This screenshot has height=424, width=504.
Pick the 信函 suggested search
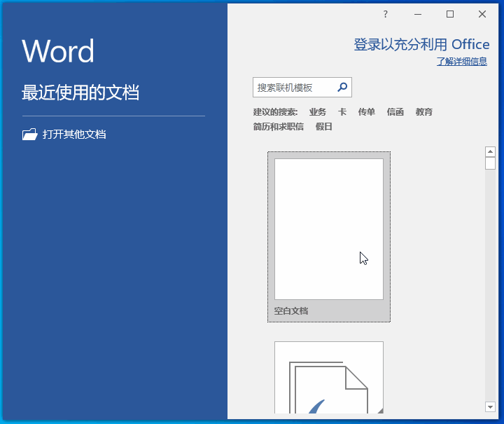tap(395, 112)
